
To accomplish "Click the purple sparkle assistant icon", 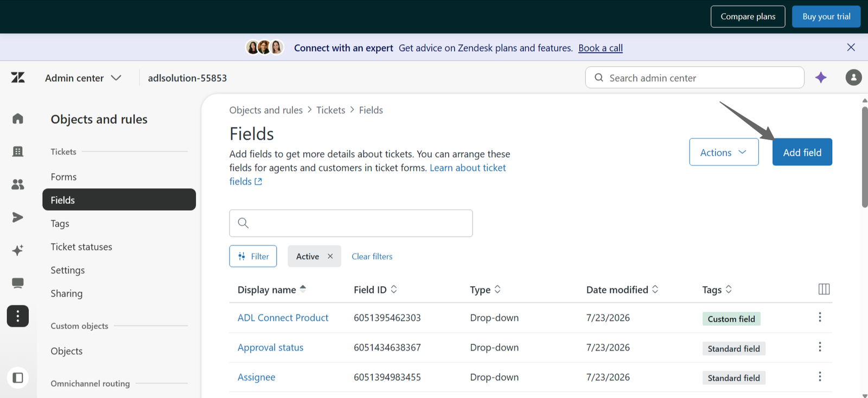I will 821,78.
